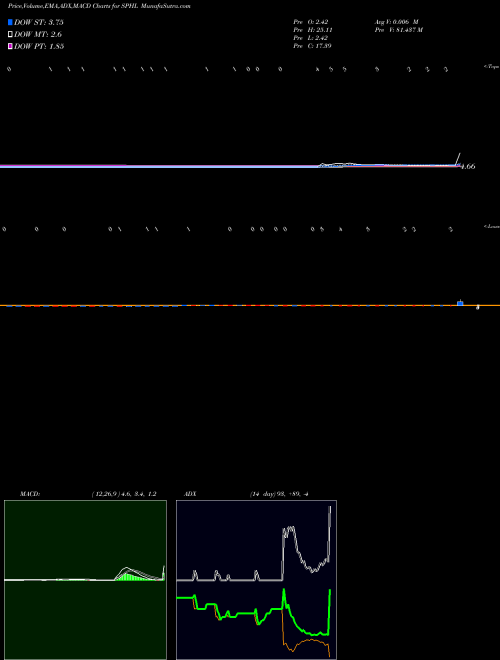Click the '<-Lows' row label

[492, 226]
